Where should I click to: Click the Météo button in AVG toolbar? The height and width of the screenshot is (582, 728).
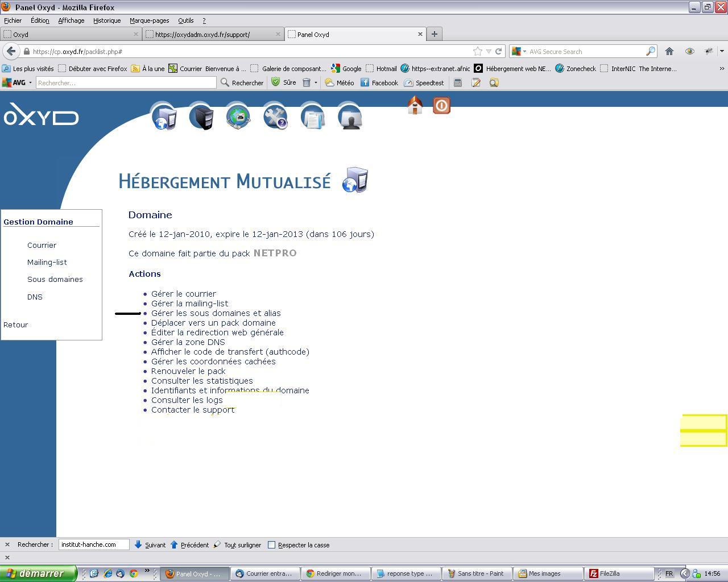[x=339, y=82]
